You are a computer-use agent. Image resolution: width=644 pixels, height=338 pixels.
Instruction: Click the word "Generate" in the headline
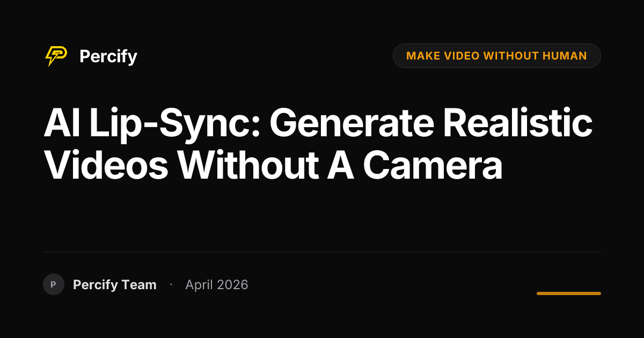point(351,124)
